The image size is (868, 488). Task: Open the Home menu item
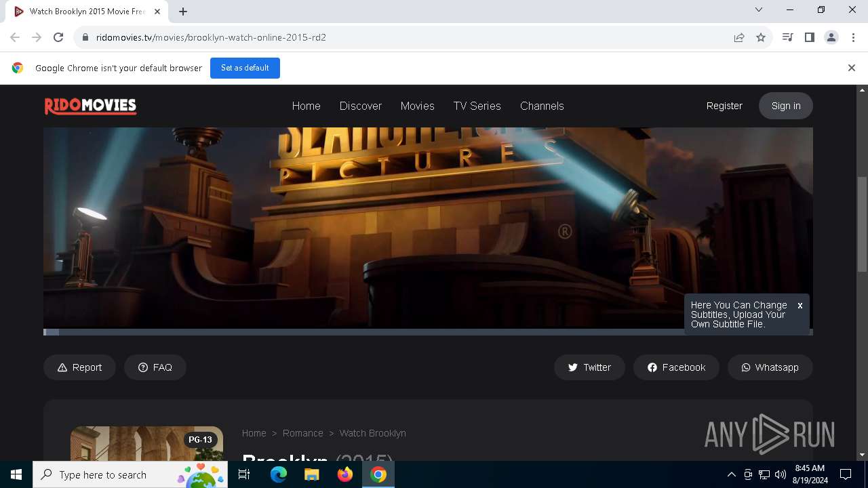306,106
